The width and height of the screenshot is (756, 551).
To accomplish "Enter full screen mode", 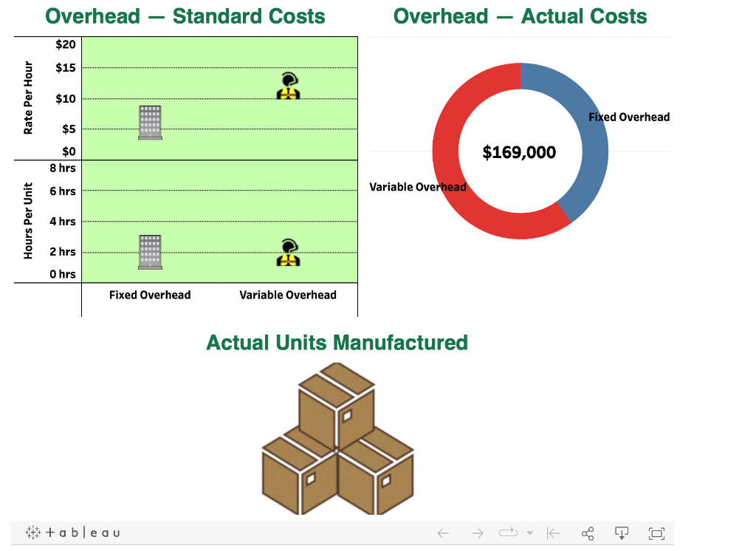I will click(657, 533).
